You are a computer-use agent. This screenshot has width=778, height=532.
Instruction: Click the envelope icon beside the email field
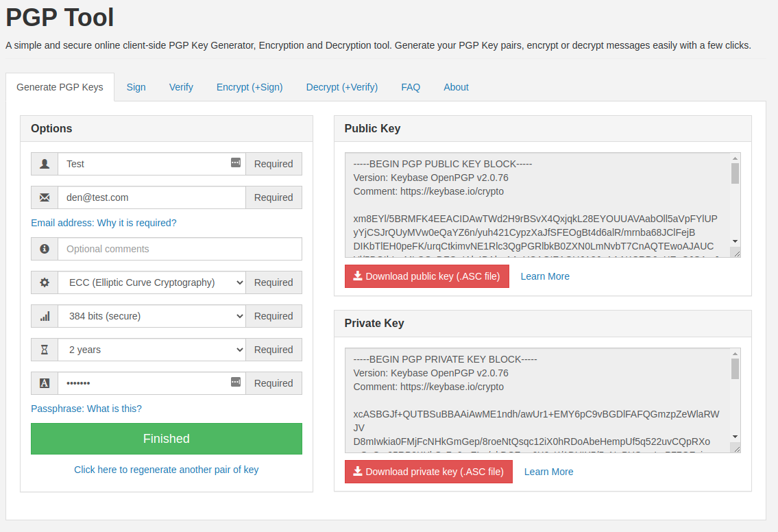[45, 197]
